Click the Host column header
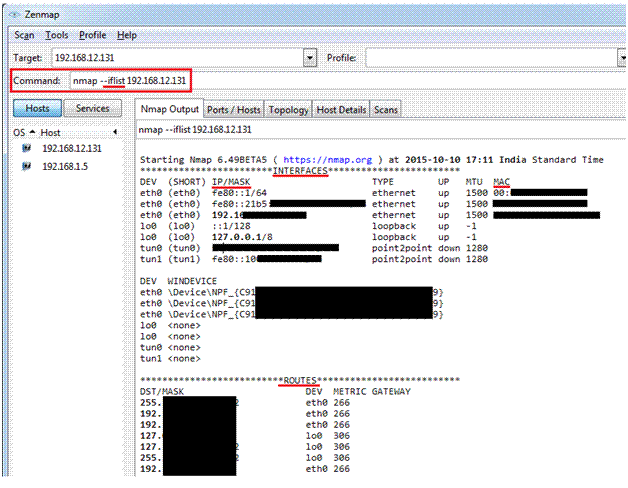The height and width of the screenshot is (488, 628). point(50,133)
